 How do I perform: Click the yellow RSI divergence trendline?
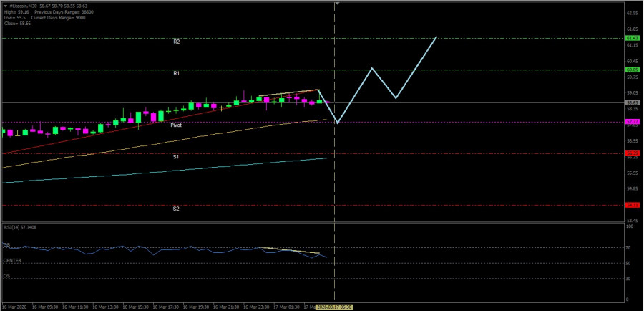point(290,250)
